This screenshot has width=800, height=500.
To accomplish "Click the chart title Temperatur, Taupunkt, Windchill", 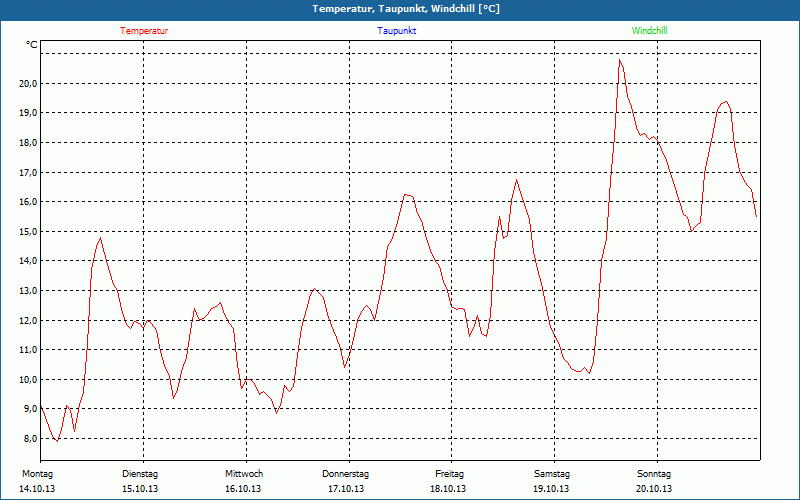I will [406, 9].
